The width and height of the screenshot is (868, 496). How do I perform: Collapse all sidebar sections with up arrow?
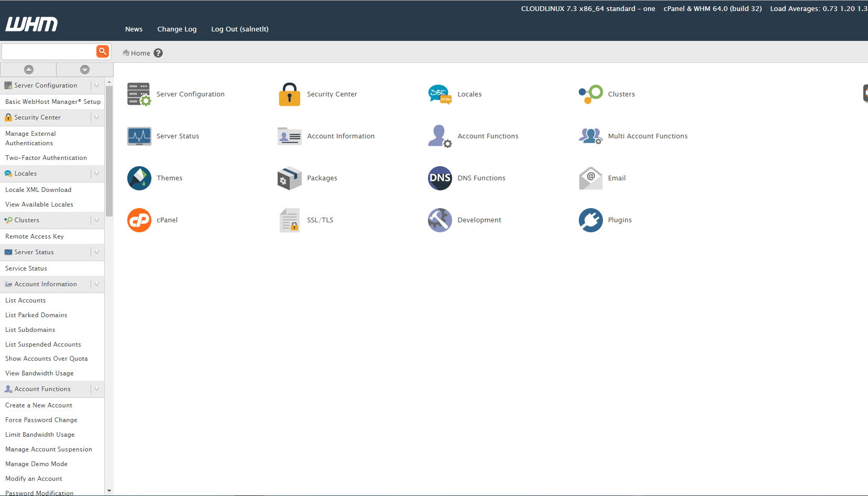tap(29, 70)
